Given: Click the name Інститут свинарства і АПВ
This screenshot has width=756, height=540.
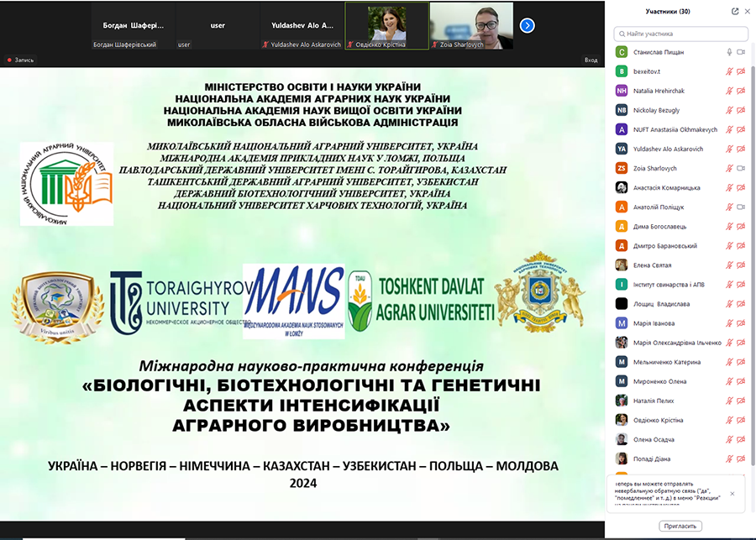Looking at the screenshot, I should coord(669,285).
